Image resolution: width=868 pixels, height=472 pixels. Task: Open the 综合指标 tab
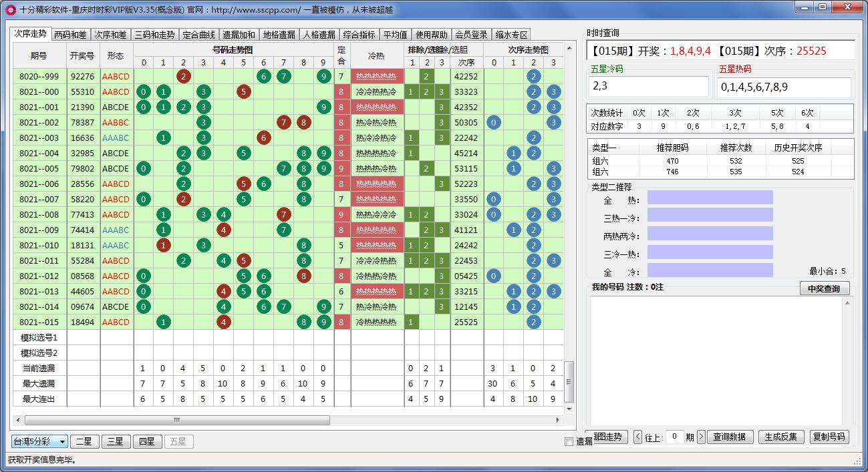click(359, 35)
